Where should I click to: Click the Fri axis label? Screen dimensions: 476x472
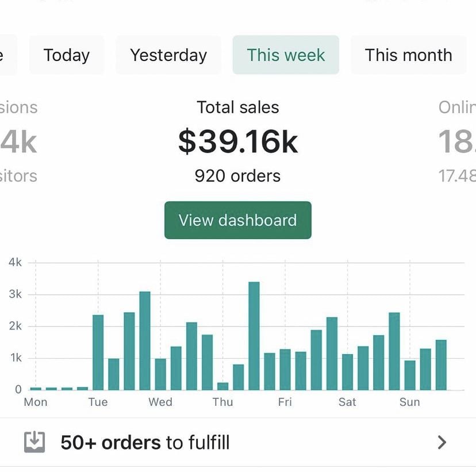click(x=285, y=402)
